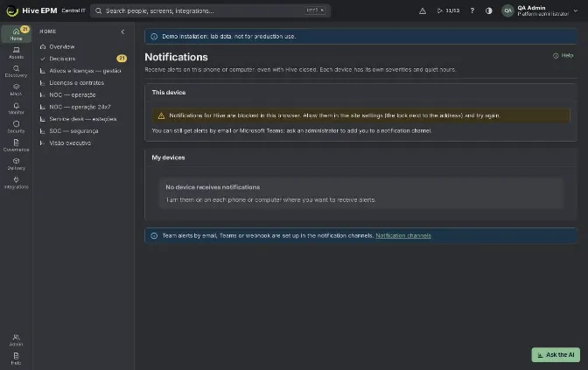Screen dimensions: 588x370
Task: Click the alerts warning triangle in header
Action: point(423,10)
